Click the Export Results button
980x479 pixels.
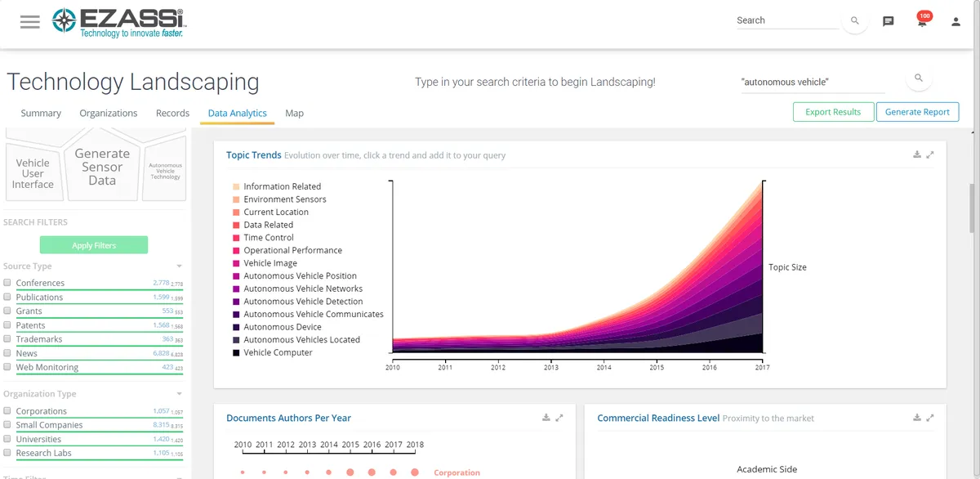point(833,112)
